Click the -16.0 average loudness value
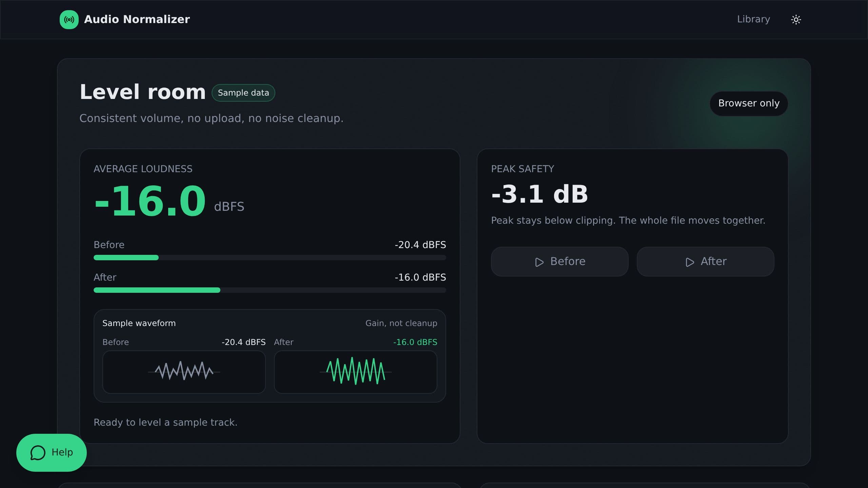Image resolution: width=868 pixels, height=488 pixels. tap(150, 201)
